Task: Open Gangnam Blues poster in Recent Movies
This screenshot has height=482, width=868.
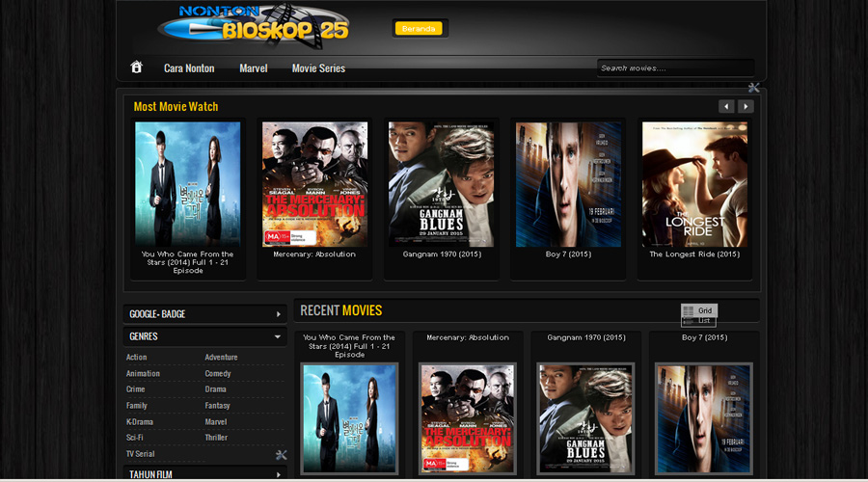Action: [585, 418]
